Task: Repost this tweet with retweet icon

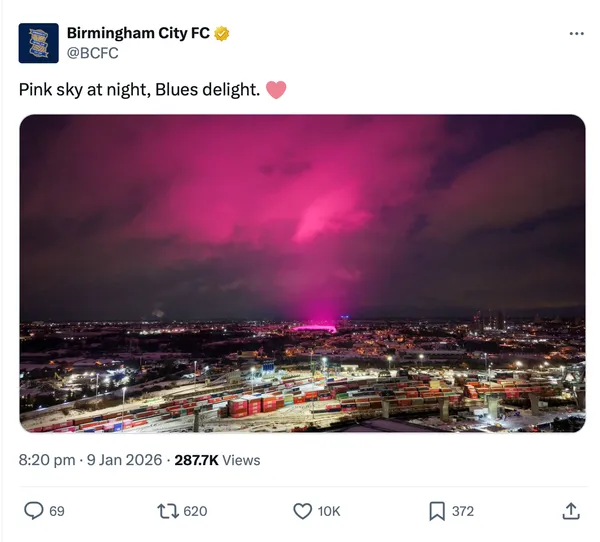Action: [x=168, y=511]
